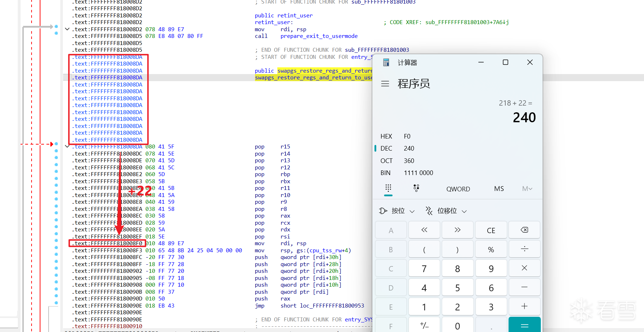
Task: Click digit 1 on the calculator
Action: [424, 306]
